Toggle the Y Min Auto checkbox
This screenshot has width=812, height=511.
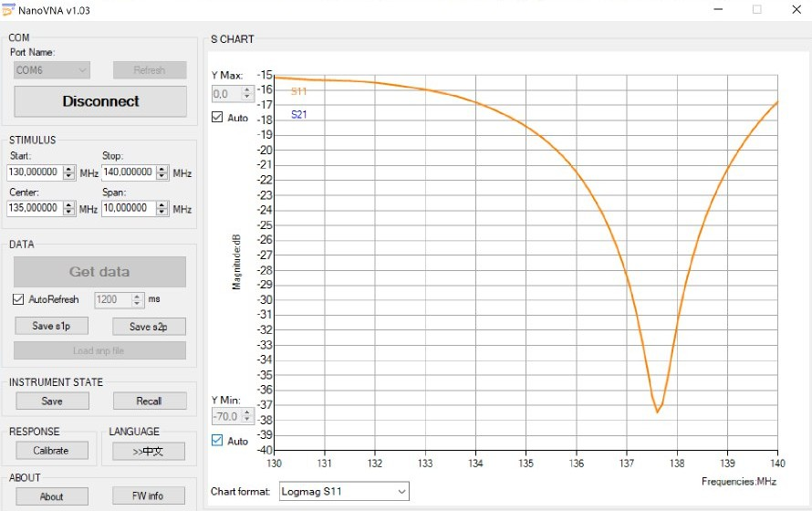[x=217, y=441]
